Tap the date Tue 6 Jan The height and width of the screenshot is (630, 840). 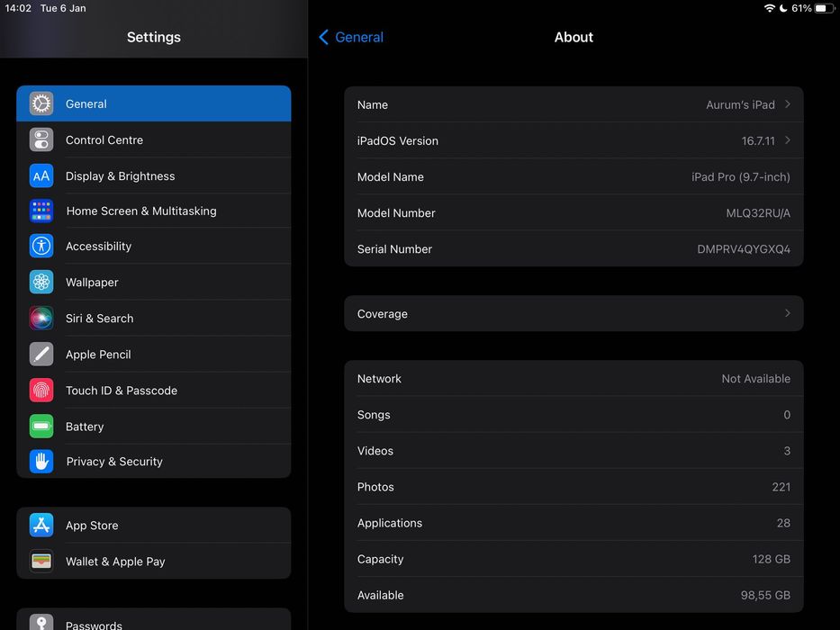click(x=63, y=8)
